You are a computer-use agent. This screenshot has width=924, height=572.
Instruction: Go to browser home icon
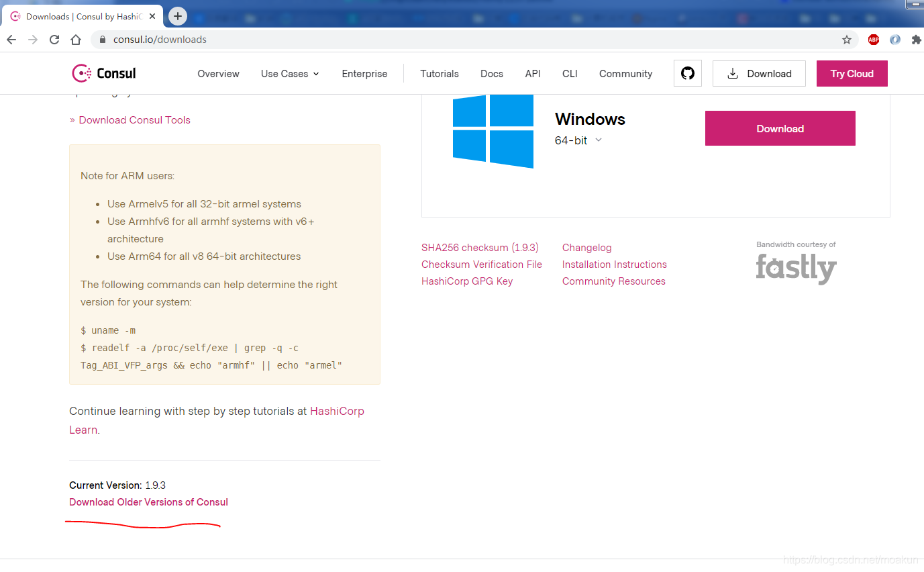[76, 40]
